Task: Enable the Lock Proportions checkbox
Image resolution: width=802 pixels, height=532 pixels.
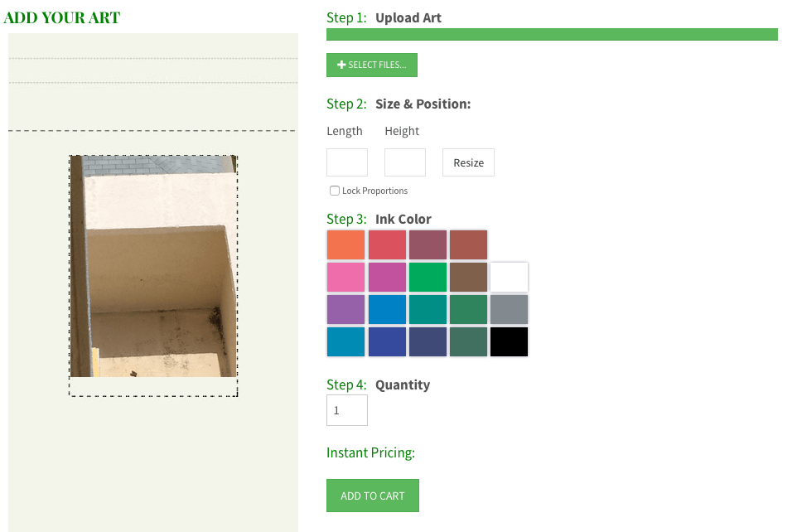Action: (x=335, y=191)
